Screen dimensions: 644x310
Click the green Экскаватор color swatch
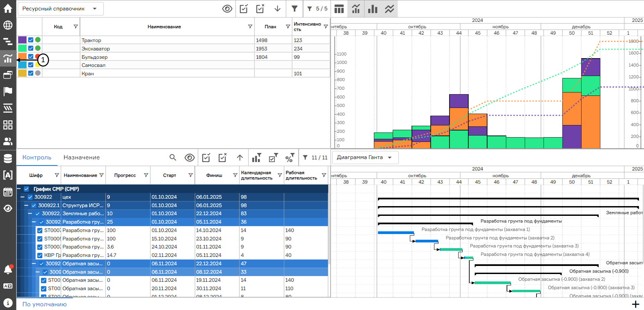click(x=22, y=48)
